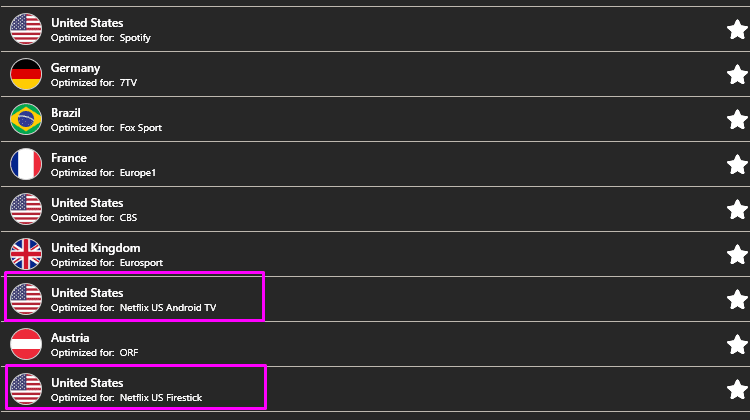750x420 pixels.
Task: Click the US flag beside Netflix Firestick
Action: 26,389
